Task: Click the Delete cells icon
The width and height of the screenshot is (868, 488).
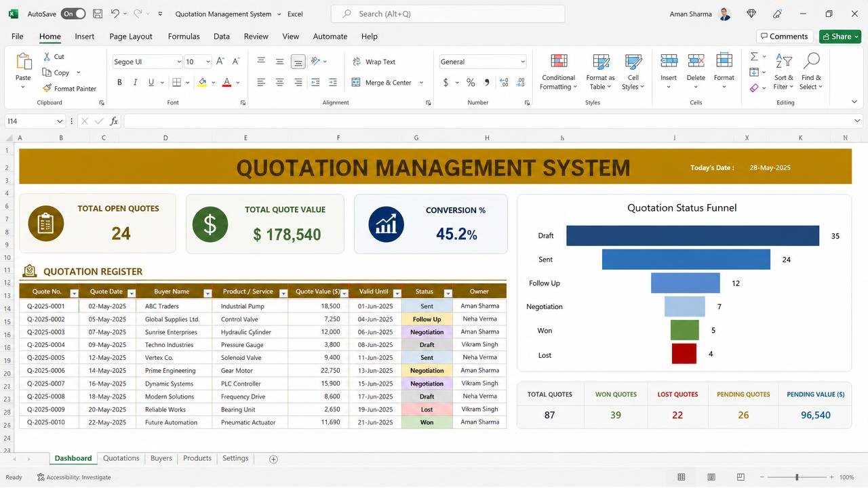Action: tap(696, 62)
